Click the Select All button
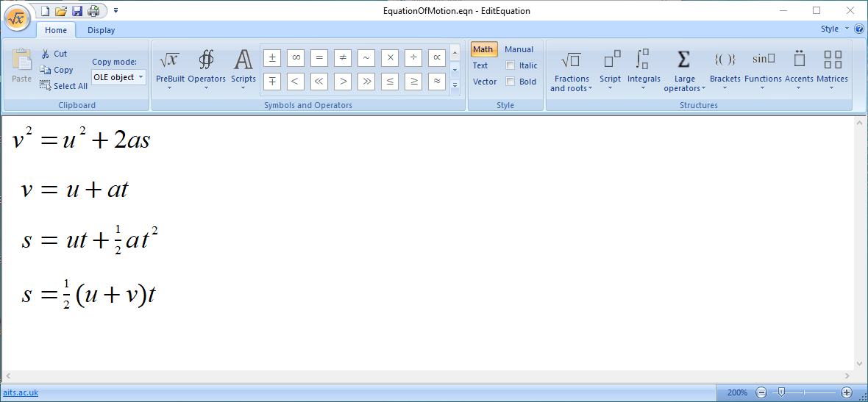 coord(64,86)
